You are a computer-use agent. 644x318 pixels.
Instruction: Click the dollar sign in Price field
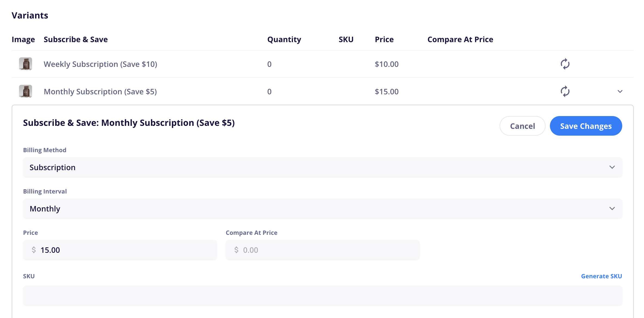pos(34,250)
